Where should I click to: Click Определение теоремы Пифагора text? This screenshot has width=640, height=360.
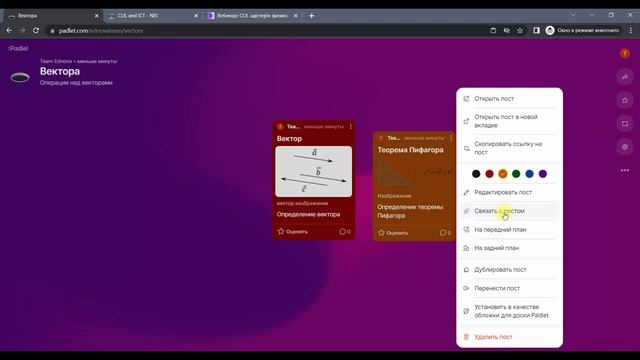point(410,211)
